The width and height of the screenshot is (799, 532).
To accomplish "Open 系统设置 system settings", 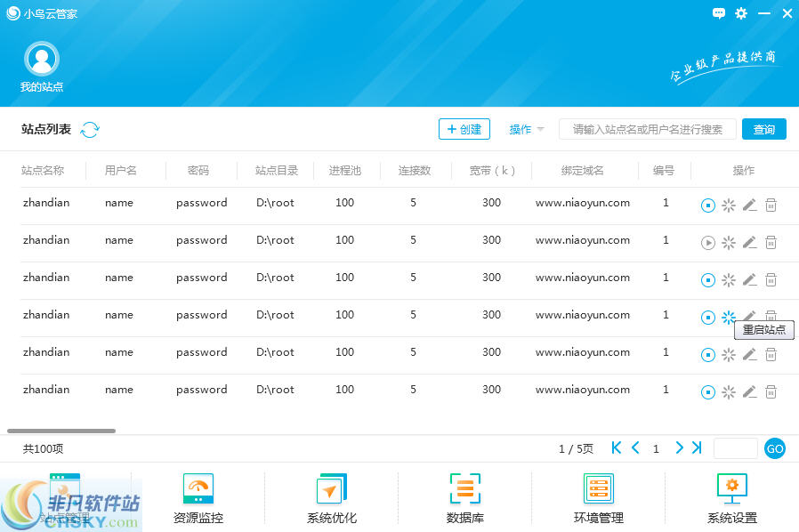I will [x=731, y=496].
